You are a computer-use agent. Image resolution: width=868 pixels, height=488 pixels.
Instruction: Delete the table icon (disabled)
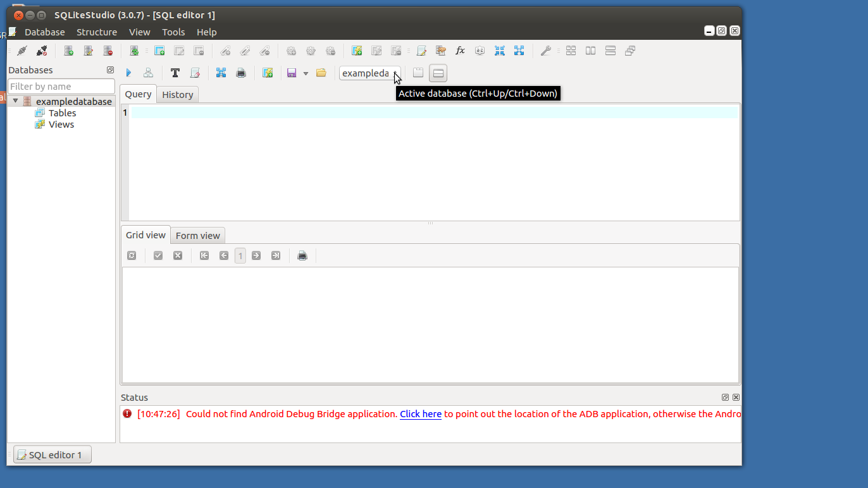coord(199,51)
